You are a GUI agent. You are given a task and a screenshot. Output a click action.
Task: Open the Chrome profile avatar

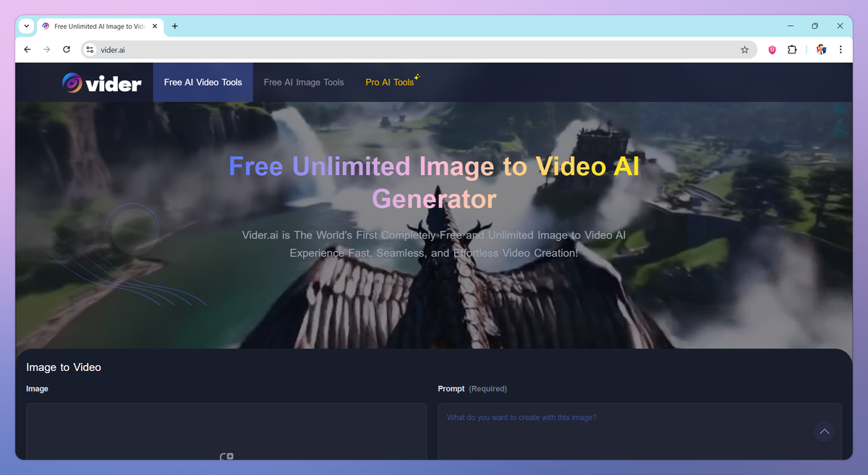tap(821, 50)
